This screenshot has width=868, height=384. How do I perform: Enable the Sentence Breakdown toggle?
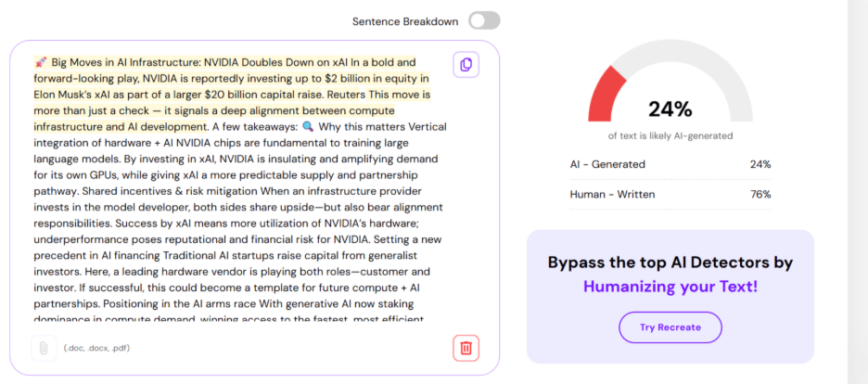point(484,20)
